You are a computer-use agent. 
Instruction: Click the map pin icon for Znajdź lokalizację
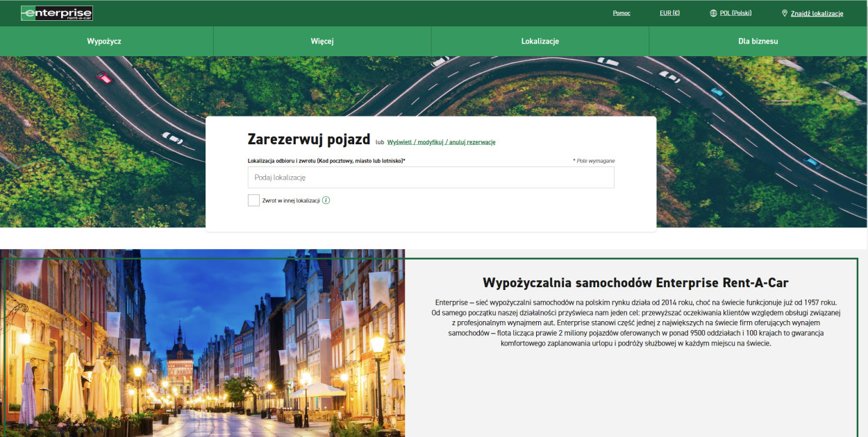tap(785, 13)
